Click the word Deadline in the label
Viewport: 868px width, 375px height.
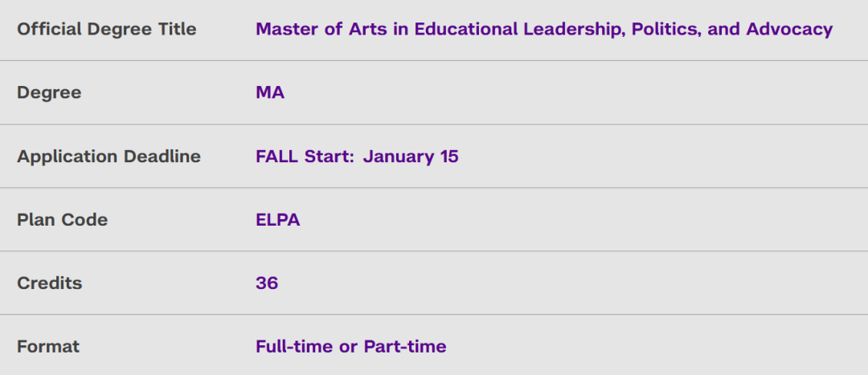[x=162, y=156]
